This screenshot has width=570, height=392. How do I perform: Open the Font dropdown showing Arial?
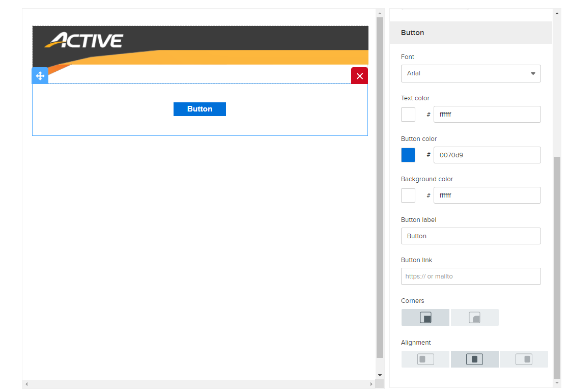point(471,73)
